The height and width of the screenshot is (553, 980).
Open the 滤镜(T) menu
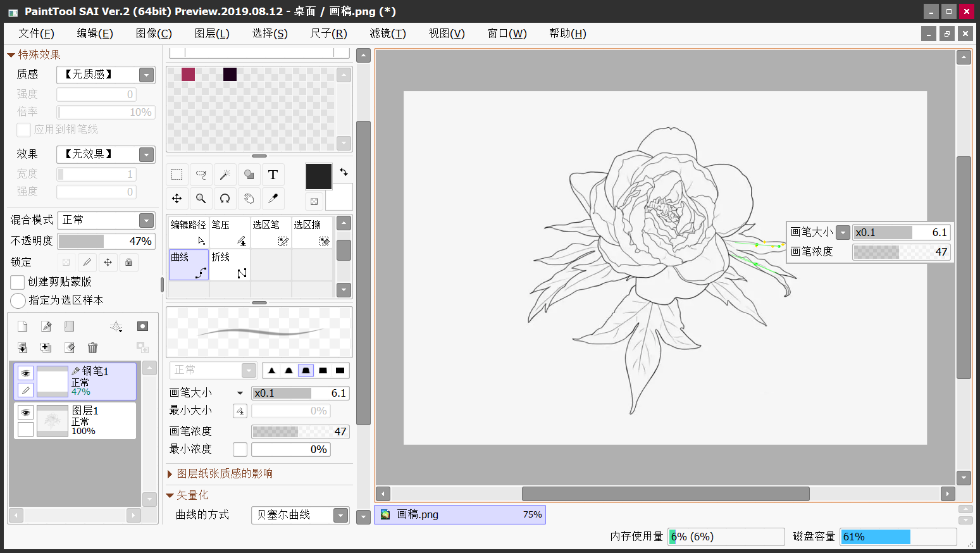[x=388, y=34]
